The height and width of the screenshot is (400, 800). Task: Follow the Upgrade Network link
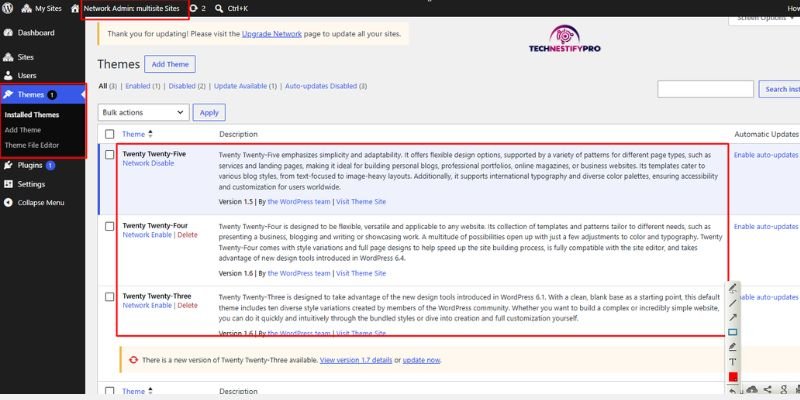click(271, 34)
